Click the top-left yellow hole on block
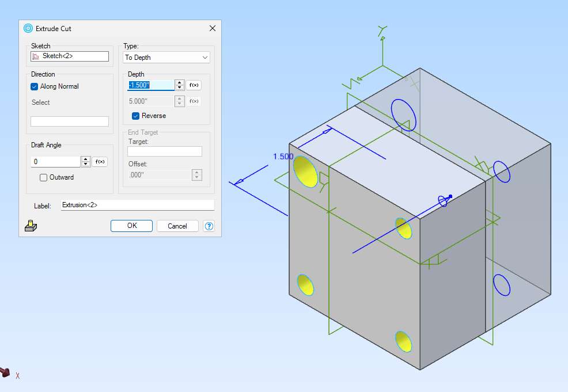This screenshot has width=568, height=392. 306,172
